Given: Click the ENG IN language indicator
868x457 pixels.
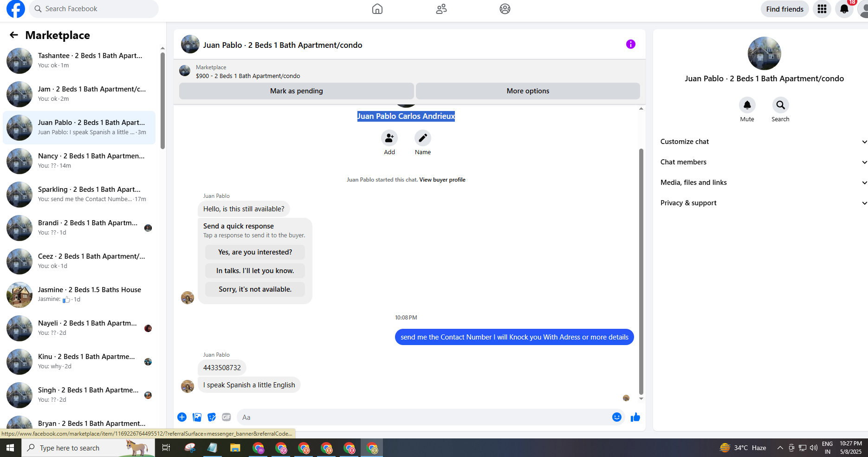Looking at the screenshot, I should point(828,448).
